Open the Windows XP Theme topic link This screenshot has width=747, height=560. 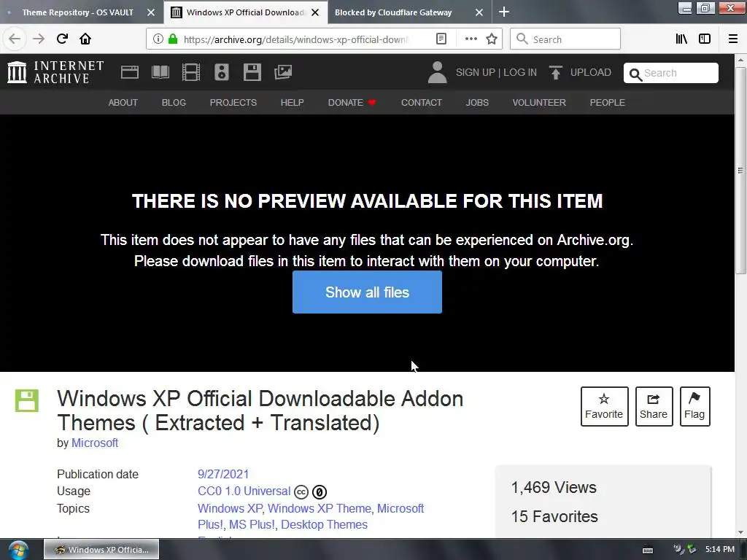click(320, 508)
